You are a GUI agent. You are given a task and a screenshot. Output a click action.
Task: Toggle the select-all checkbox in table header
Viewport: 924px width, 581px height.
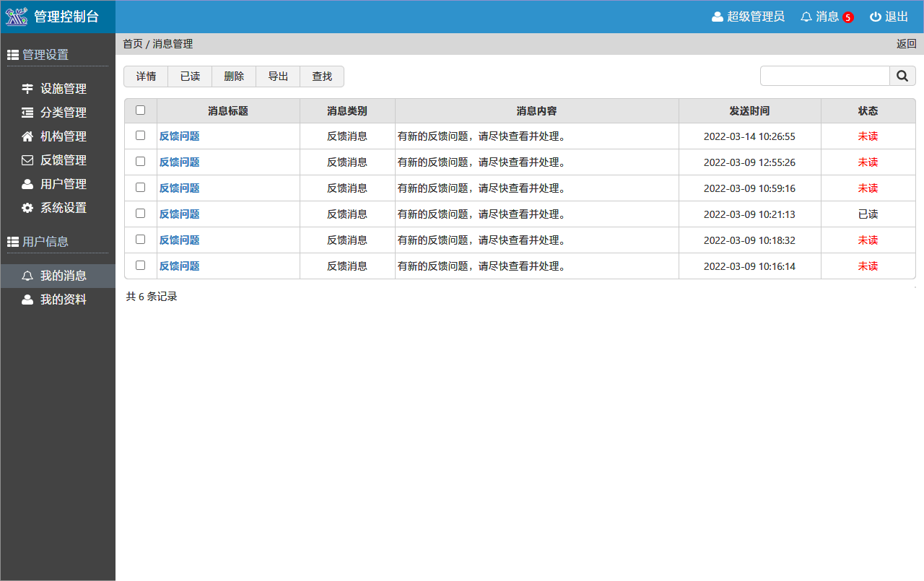coord(140,110)
